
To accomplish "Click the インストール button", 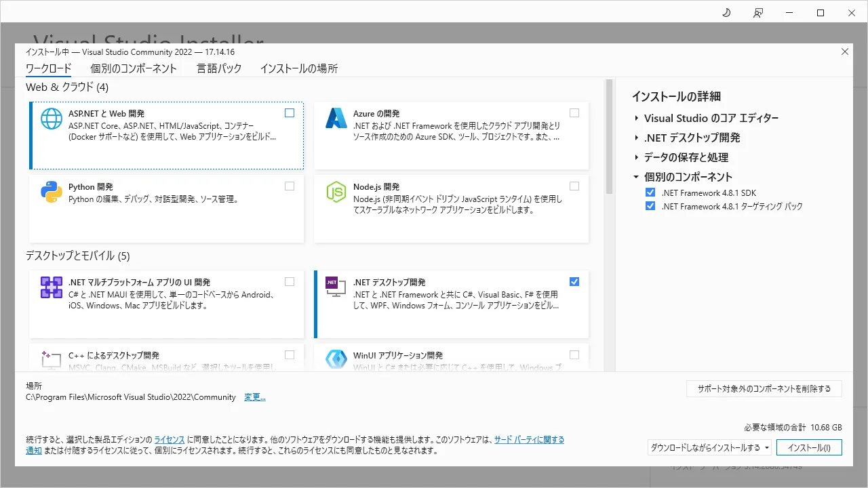I will click(x=809, y=448).
